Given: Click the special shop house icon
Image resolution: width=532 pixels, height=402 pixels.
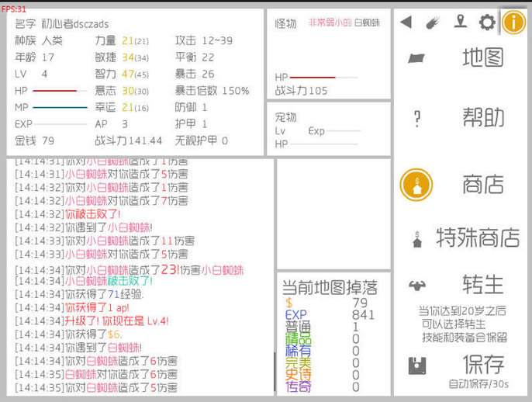Looking at the screenshot, I should pyautogui.click(x=417, y=239).
